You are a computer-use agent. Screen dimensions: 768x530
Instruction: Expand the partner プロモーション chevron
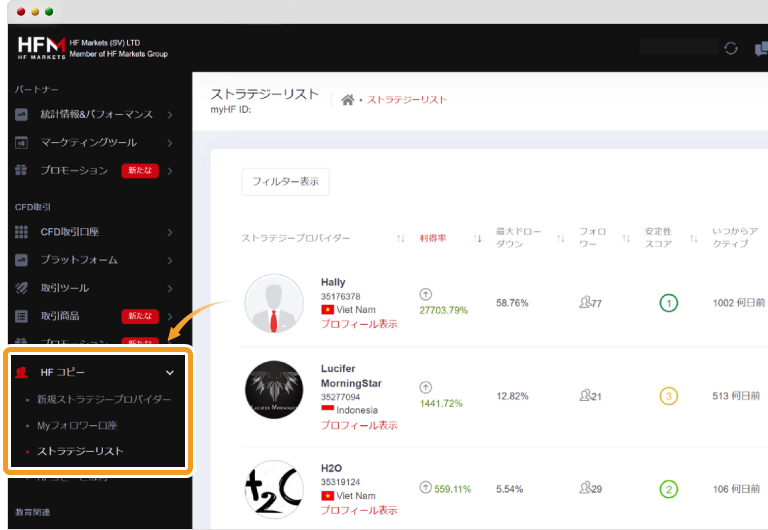(169, 171)
